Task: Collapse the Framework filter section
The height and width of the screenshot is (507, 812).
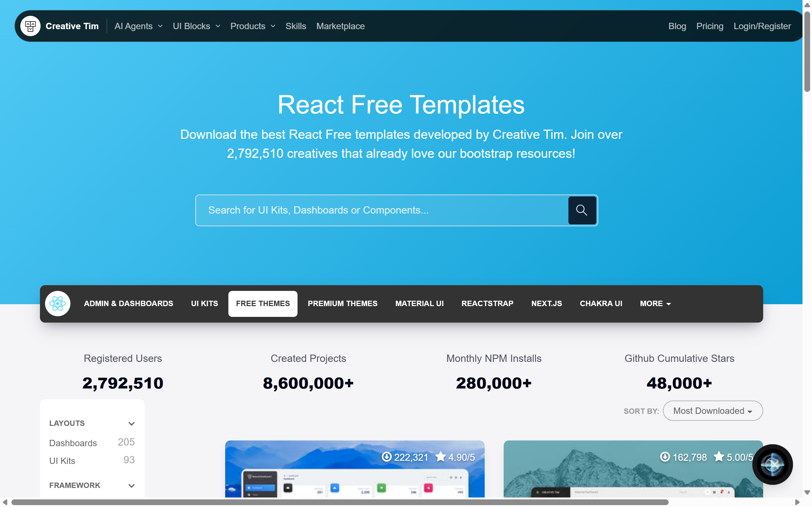Action: pos(131,485)
